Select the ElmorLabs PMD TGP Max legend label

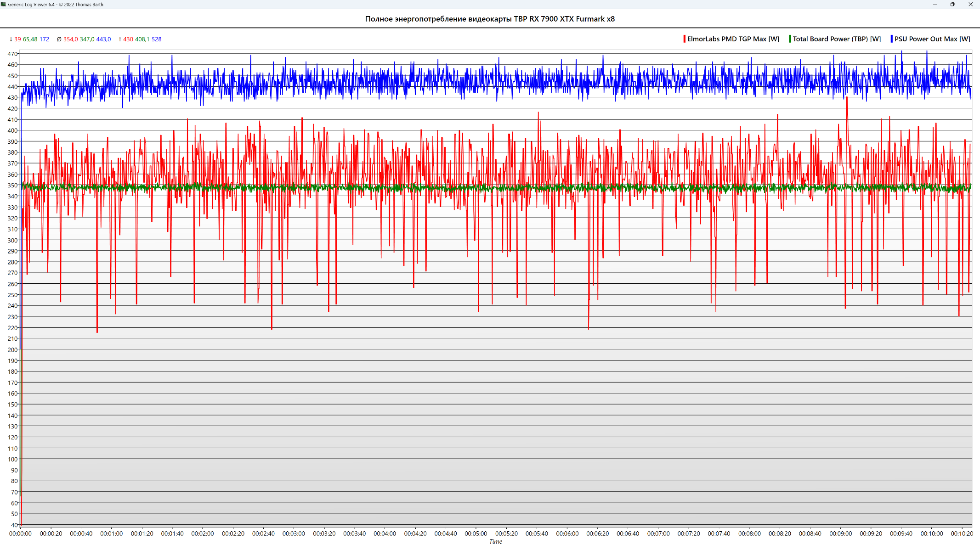[x=733, y=39]
